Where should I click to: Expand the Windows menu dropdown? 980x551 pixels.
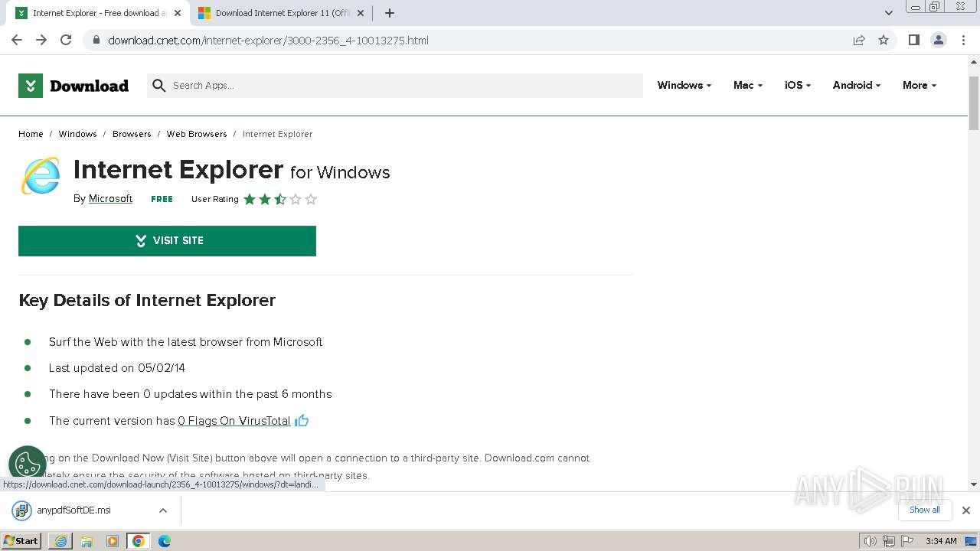click(x=684, y=86)
